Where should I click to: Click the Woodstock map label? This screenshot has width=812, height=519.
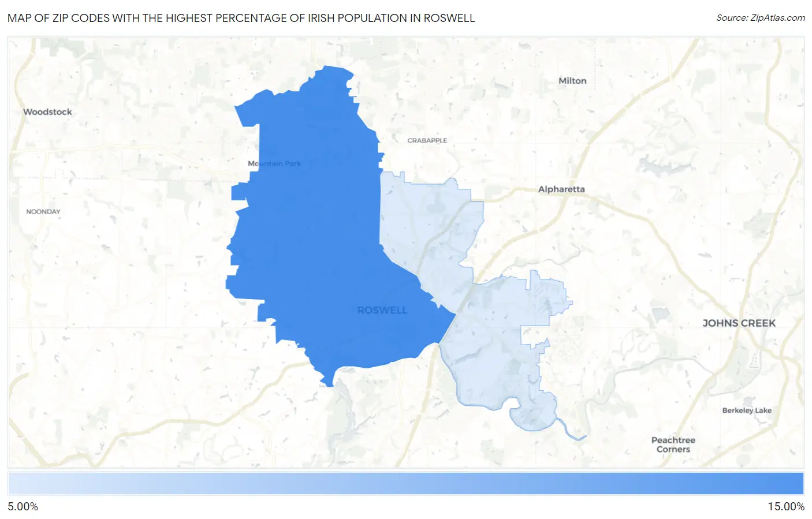tap(47, 112)
